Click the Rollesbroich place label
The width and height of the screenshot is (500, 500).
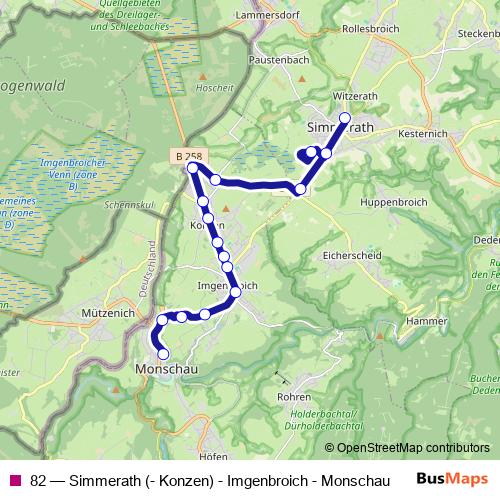tap(371, 29)
